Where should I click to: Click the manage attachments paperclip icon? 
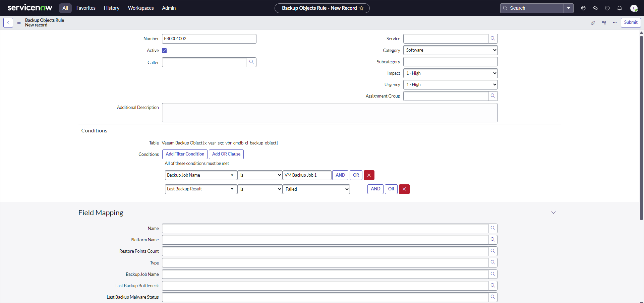pos(593,23)
